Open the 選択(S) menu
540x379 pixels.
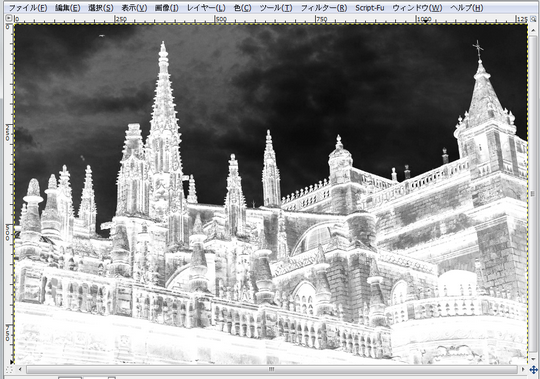[101, 8]
